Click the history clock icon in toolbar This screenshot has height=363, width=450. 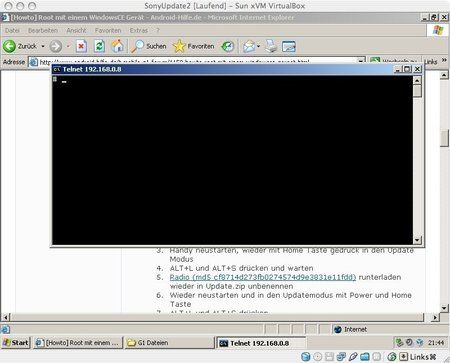pyautogui.click(x=228, y=46)
